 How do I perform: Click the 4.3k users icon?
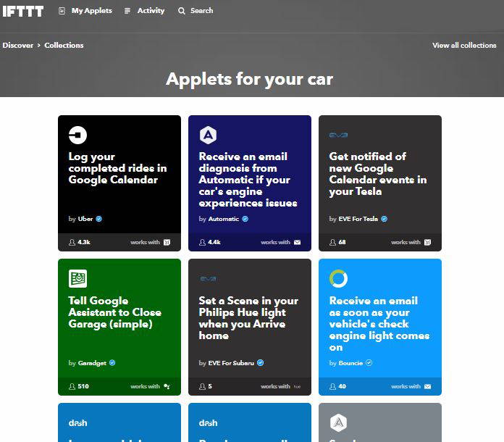(72, 242)
